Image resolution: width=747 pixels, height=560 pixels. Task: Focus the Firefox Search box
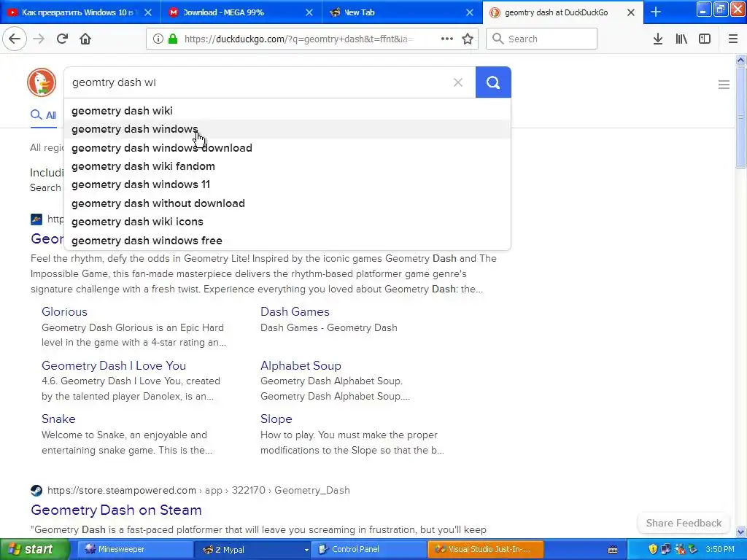542,39
